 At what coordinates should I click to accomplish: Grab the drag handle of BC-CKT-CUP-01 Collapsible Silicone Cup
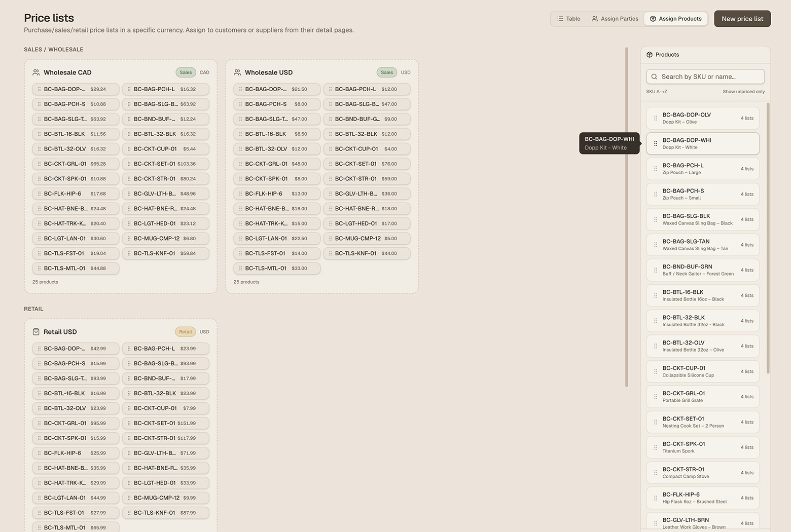pyautogui.click(x=656, y=371)
